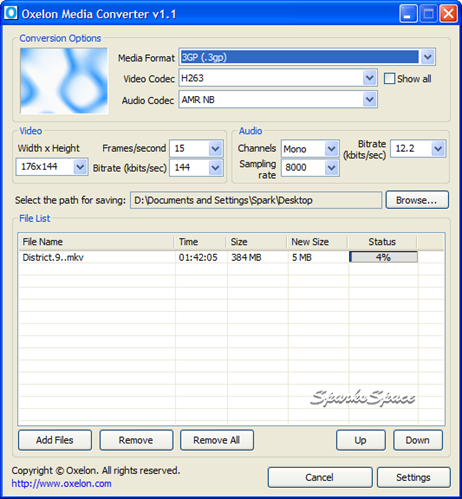The height and width of the screenshot is (499, 462).
Task: Close the Oxelon Media Converter window
Action: pyautogui.click(x=448, y=14)
